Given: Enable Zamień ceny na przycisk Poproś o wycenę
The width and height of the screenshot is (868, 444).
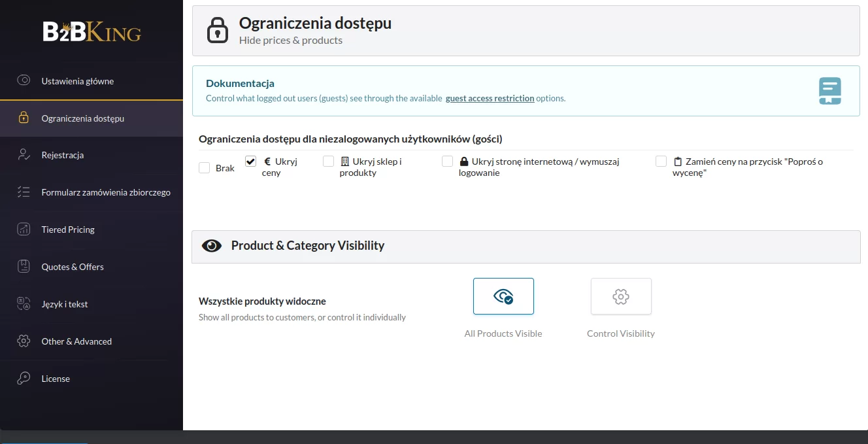Looking at the screenshot, I should click(661, 162).
